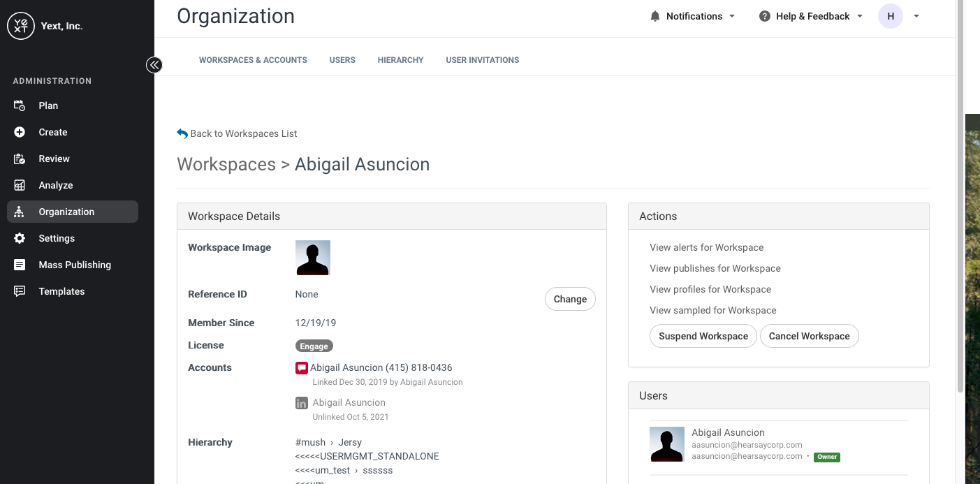Click the Analyze chart icon
This screenshot has width=980, height=484.
tap(20, 185)
